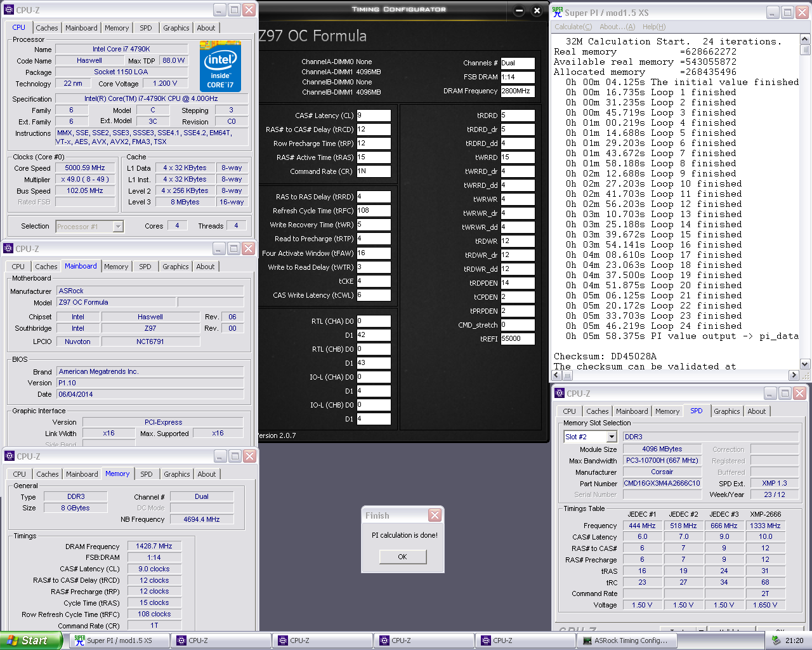Open the Slot #2 dropdown in the SPD window
Screen dimensions: 812x650
click(x=612, y=437)
